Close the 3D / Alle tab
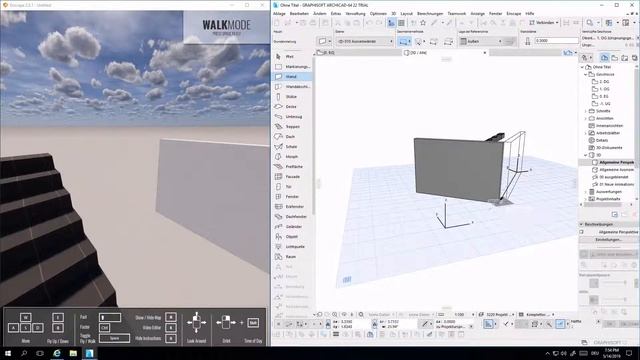This screenshot has width=640, height=360. pos(485,53)
